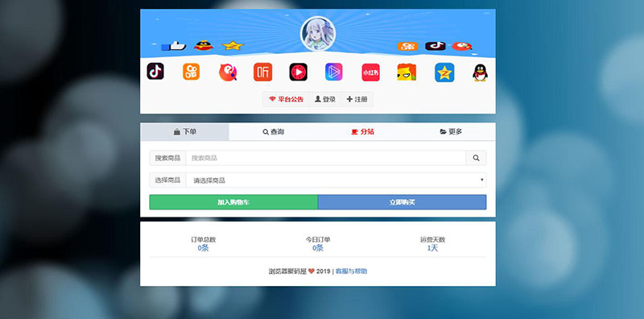Image resolution: width=644 pixels, height=319 pixels.
Task: Select the blue Qzone star icon
Action: click(444, 72)
